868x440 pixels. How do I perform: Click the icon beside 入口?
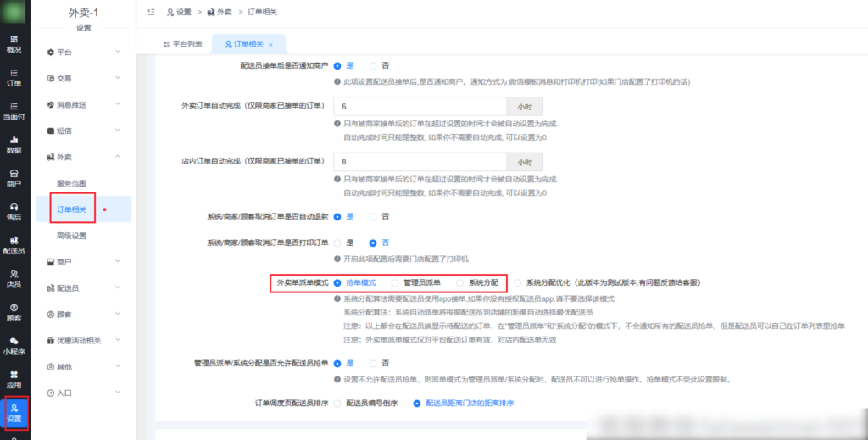coord(51,393)
